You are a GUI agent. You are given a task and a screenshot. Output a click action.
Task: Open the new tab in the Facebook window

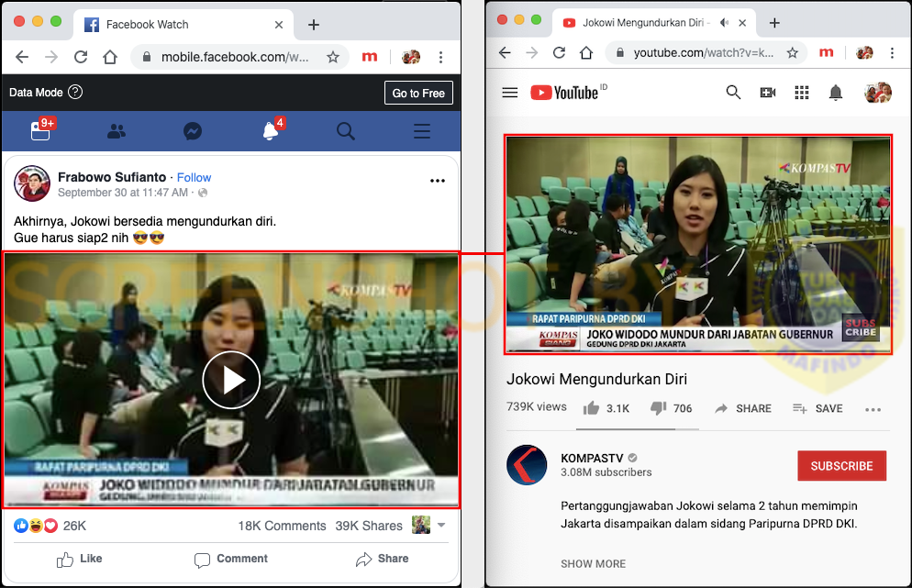(314, 25)
